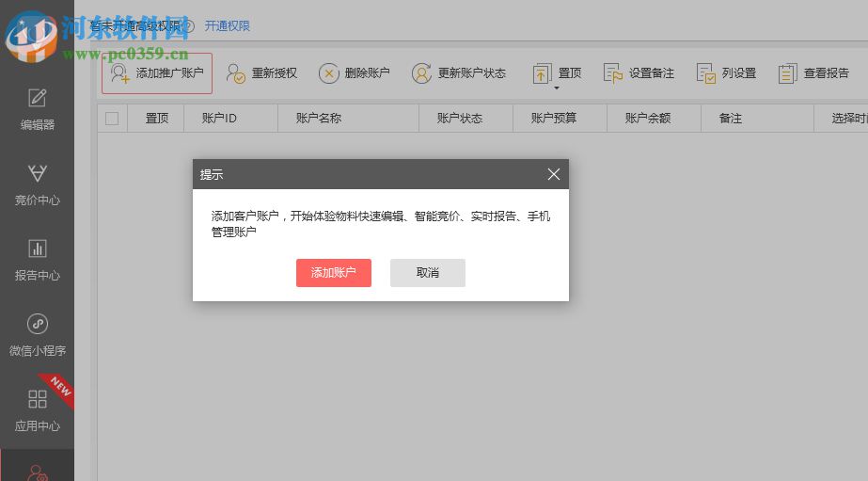This screenshot has width=868, height=481.
Task: Open 应用中心 sidebar section
Action: click(x=37, y=410)
